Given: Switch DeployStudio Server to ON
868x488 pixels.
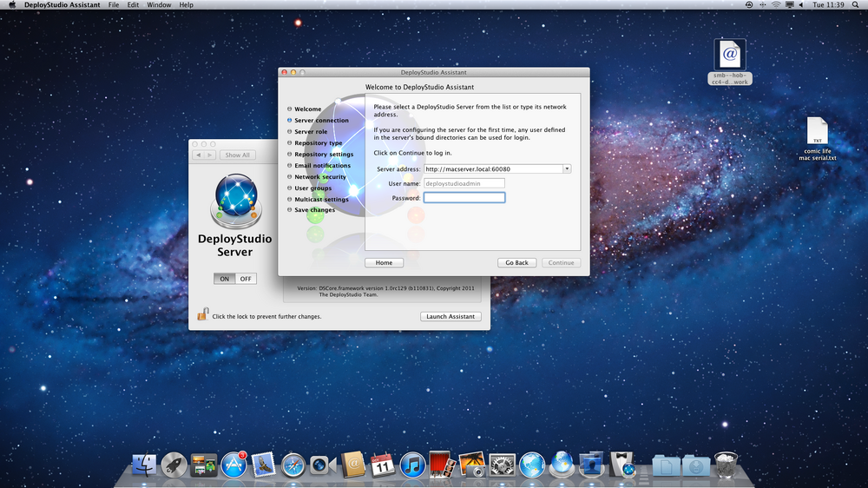Looking at the screenshot, I should point(224,279).
